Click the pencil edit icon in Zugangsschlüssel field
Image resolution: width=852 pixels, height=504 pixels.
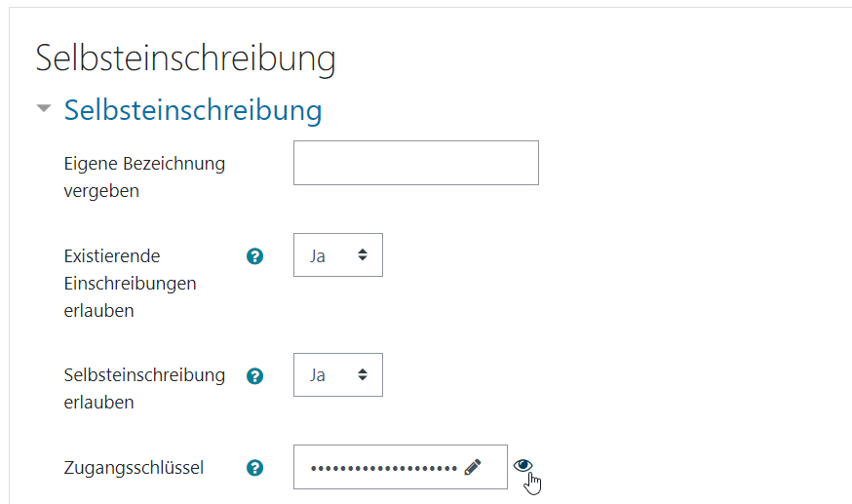click(473, 467)
